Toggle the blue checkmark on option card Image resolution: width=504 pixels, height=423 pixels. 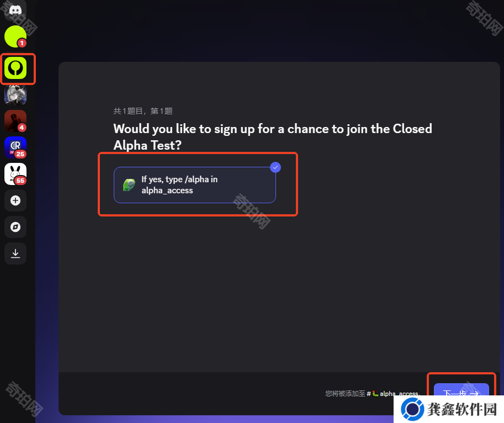coord(275,167)
